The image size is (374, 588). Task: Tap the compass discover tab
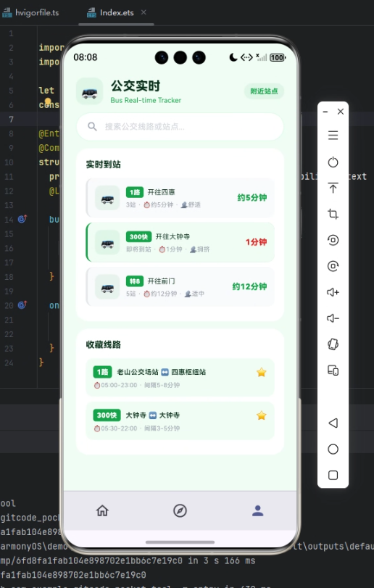tap(180, 510)
